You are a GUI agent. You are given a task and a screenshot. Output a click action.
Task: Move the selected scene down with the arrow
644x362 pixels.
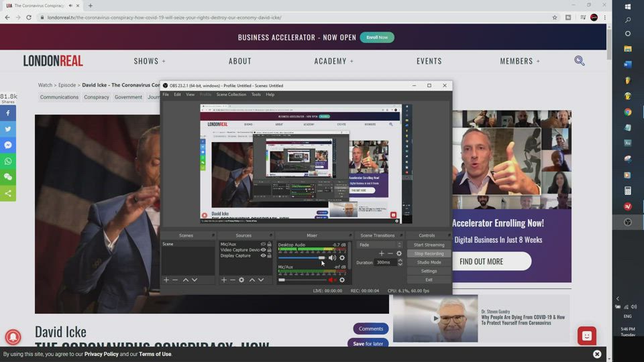[195, 280]
